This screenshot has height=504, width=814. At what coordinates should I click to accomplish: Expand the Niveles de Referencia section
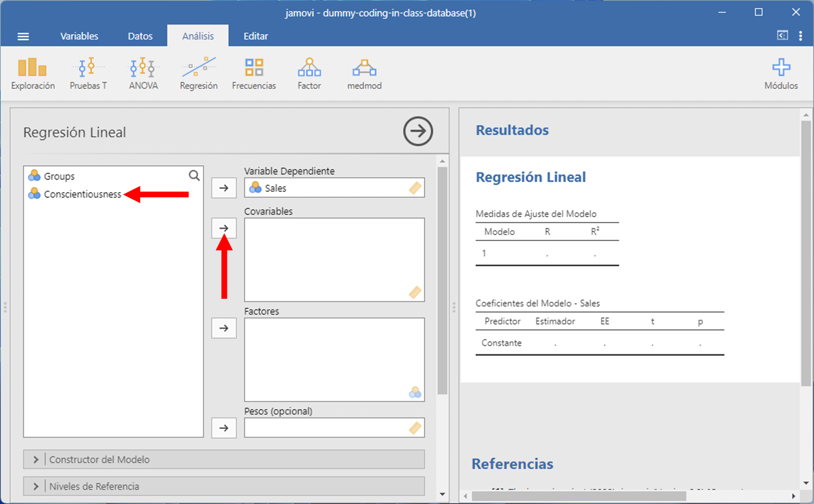pyautogui.click(x=224, y=486)
